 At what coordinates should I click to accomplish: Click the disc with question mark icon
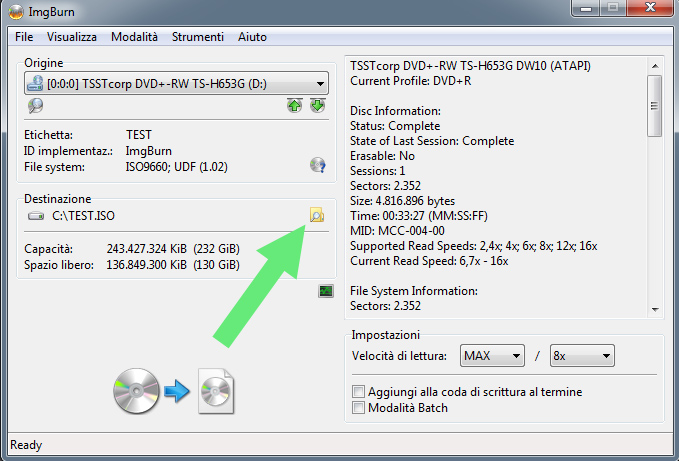(x=318, y=165)
